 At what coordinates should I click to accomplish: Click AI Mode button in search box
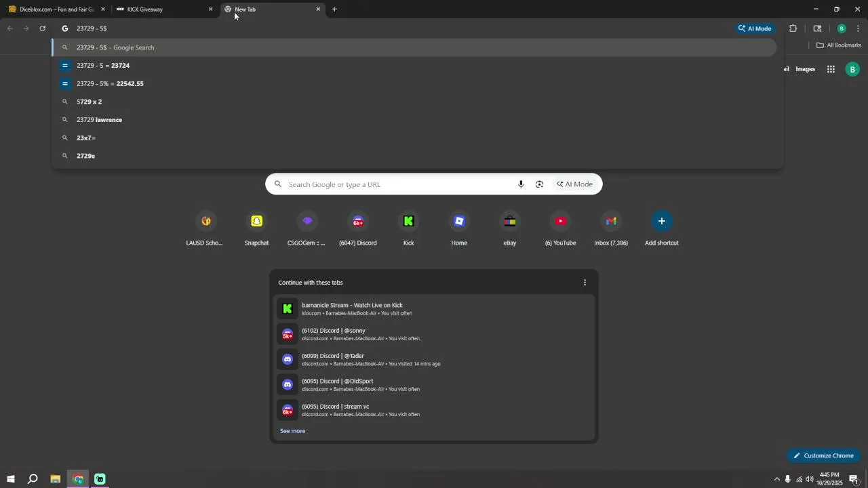click(x=575, y=184)
